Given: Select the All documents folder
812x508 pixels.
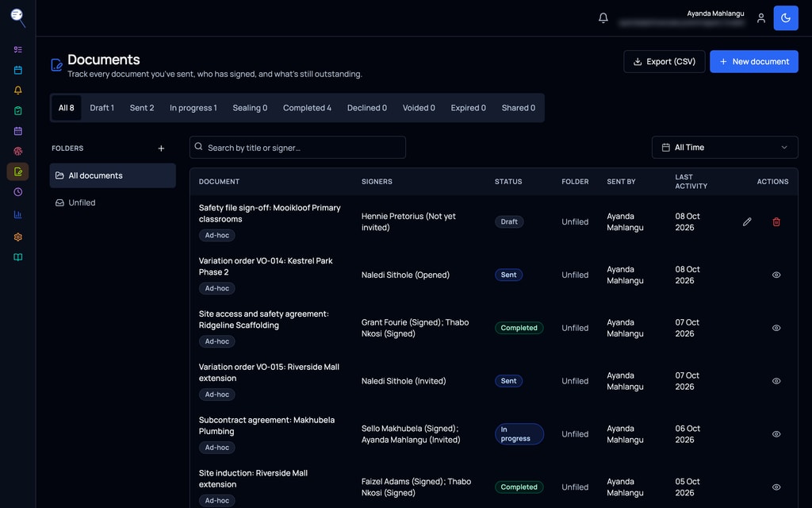Looking at the screenshot, I should (x=113, y=175).
